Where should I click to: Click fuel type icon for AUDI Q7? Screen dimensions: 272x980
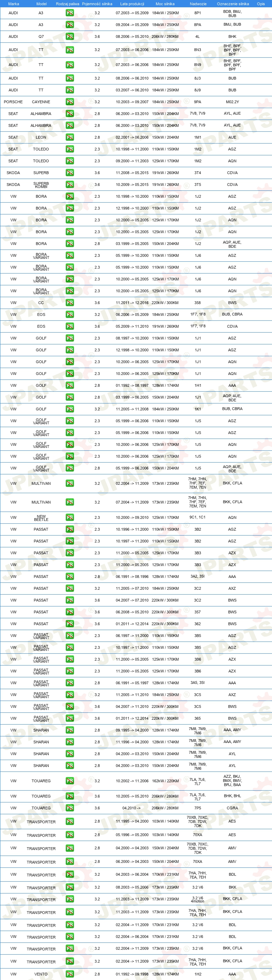[x=70, y=36]
